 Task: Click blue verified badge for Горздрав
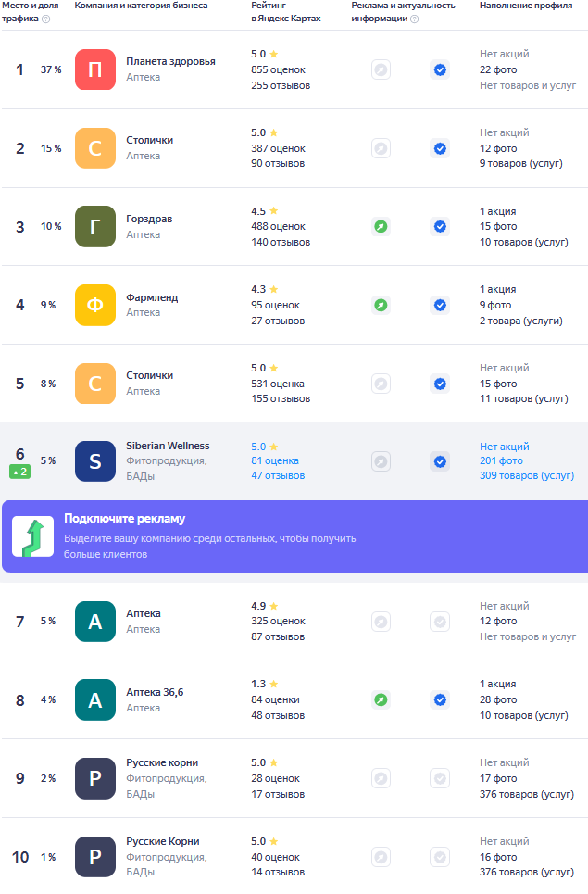tap(440, 226)
